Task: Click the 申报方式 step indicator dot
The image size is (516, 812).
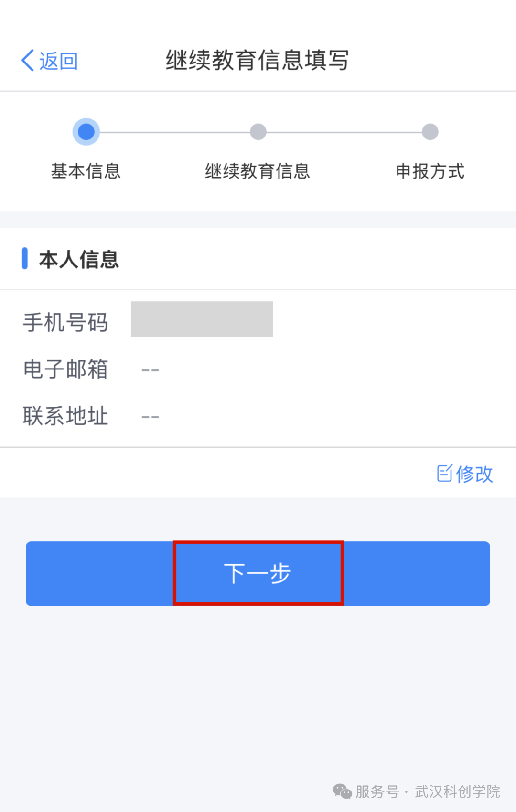Action: pyautogui.click(x=430, y=131)
